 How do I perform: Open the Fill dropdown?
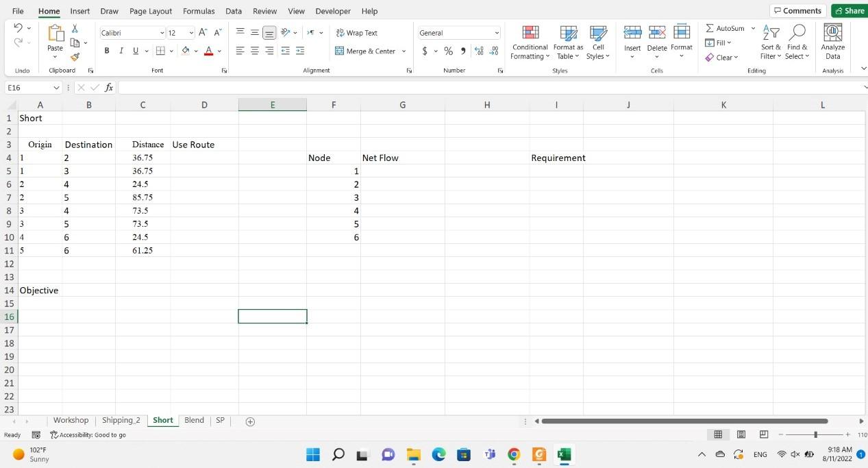click(719, 42)
